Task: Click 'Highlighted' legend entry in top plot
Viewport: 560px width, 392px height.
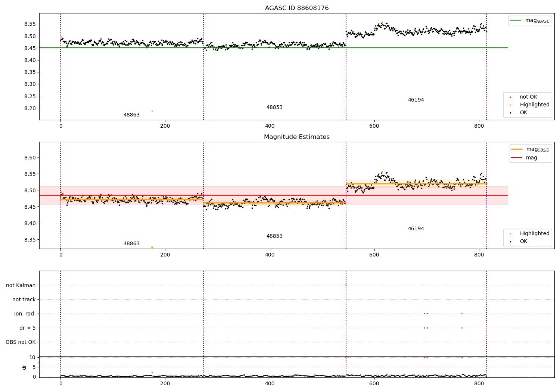Action: 529,105
